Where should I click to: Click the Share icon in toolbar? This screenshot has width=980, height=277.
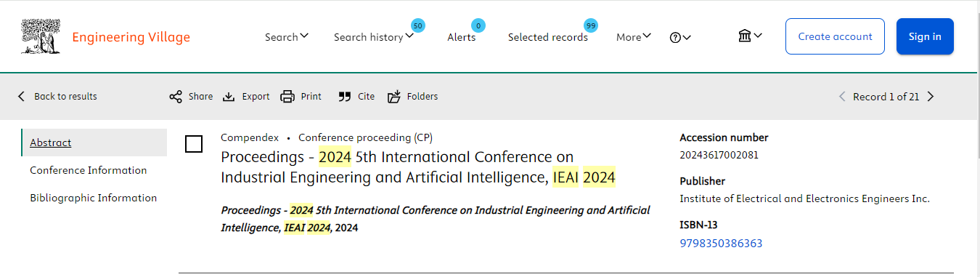(x=176, y=97)
